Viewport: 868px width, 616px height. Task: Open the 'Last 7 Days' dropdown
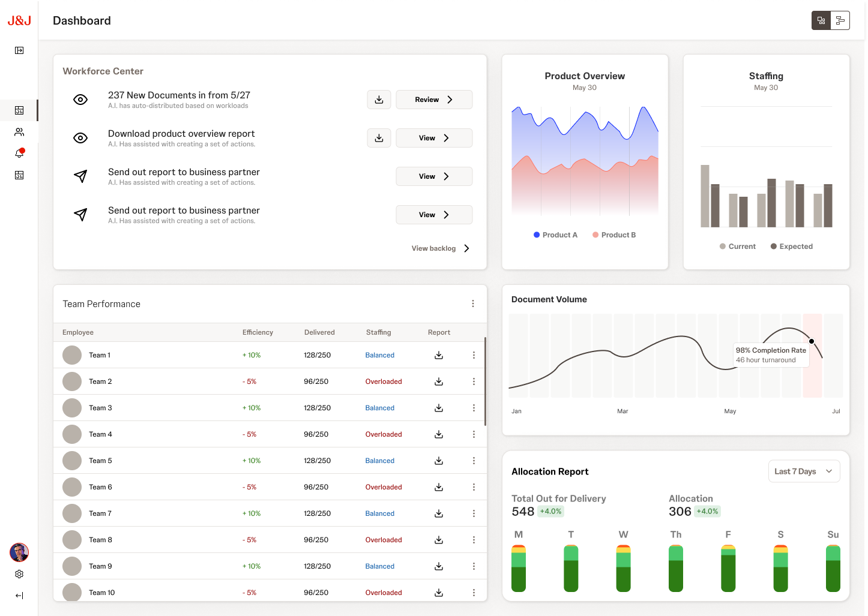pyautogui.click(x=804, y=471)
